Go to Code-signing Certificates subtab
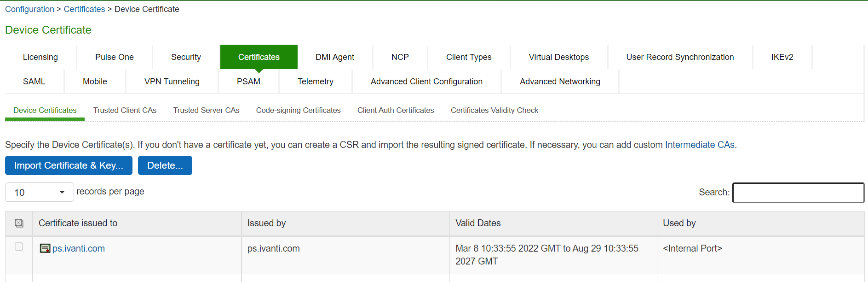 (x=298, y=111)
